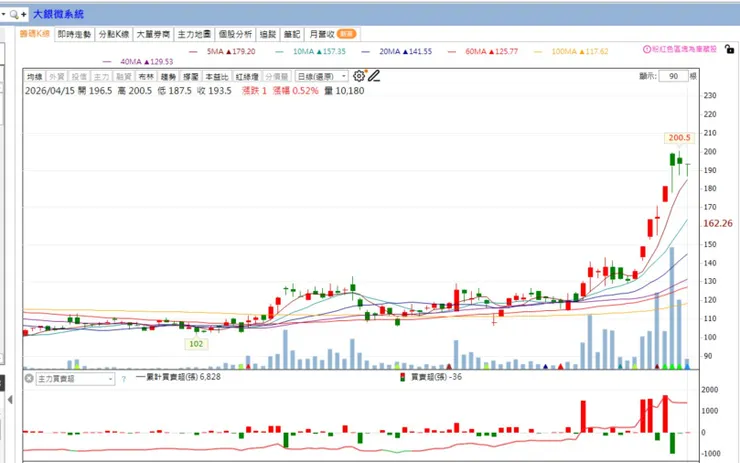Click the 累計買賣超(張) 6,828 readout

(x=178, y=377)
